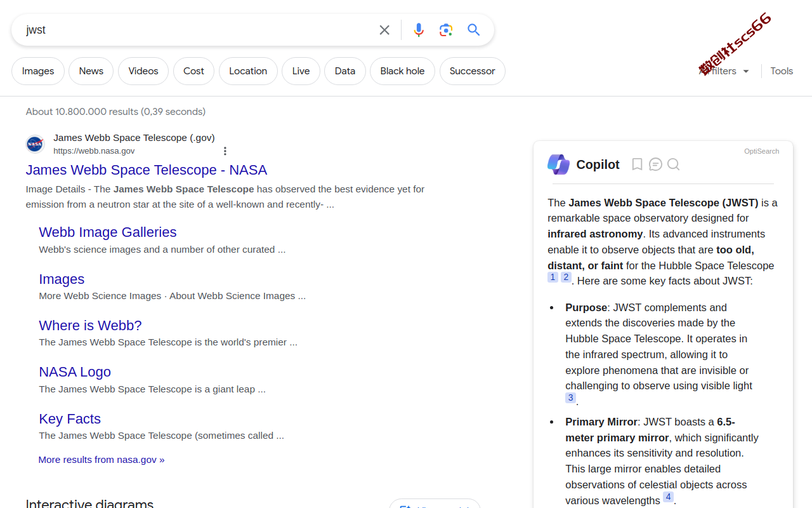Select the Videos filter chip
Viewport: 812px width, 508px height.
click(143, 71)
